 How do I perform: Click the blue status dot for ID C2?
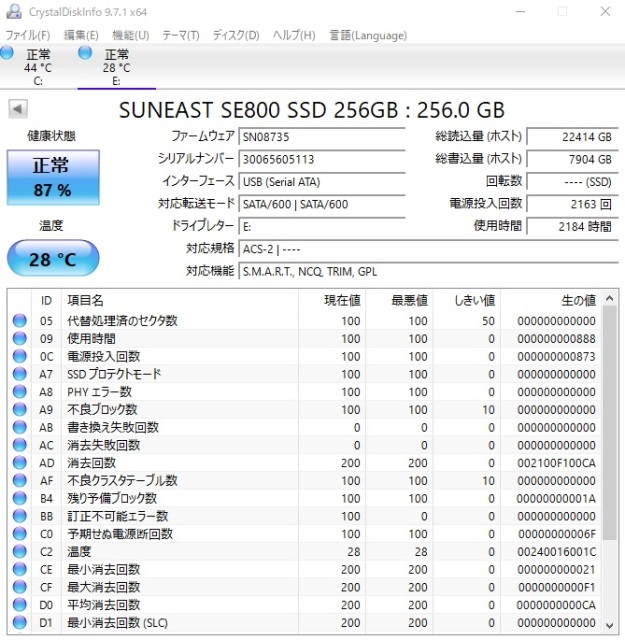(x=19, y=551)
